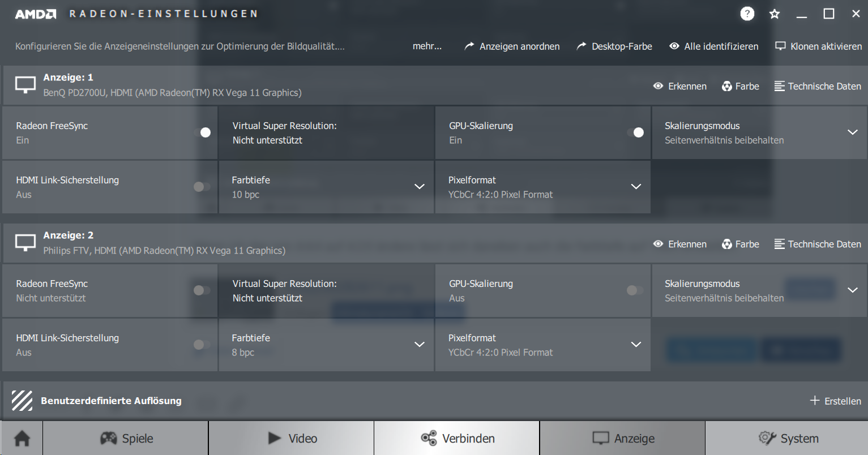Switch to the Video tab
This screenshot has height=455, width=868.
(x=291, y=438)
